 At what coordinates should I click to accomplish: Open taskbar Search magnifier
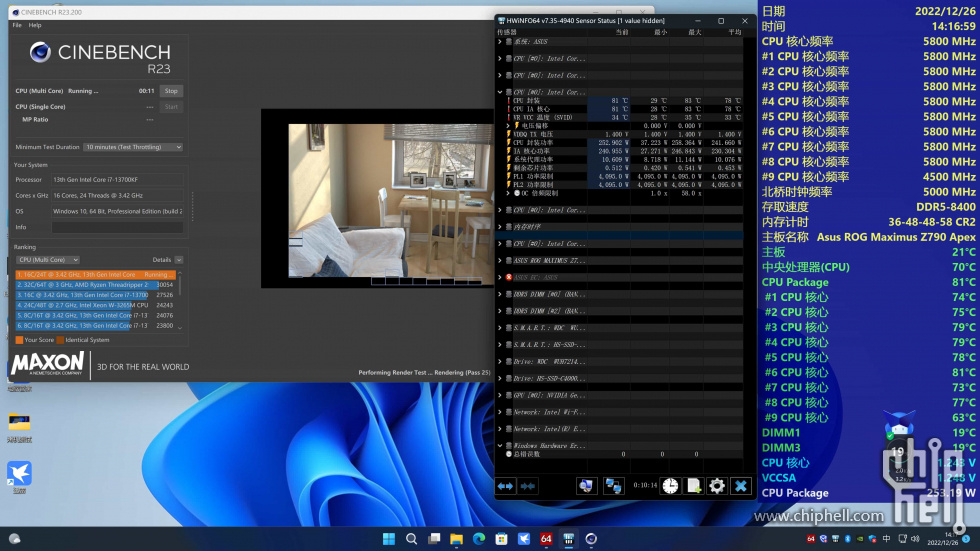tap(411, 539)
